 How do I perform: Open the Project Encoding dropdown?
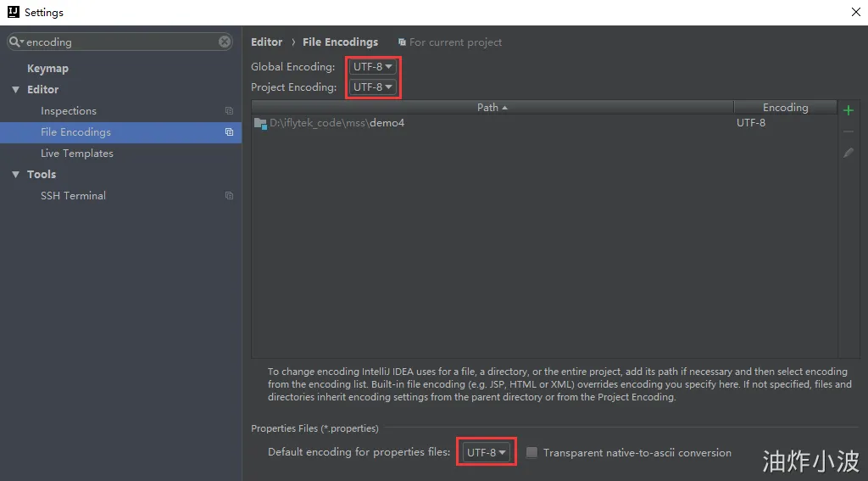point(373,87)
